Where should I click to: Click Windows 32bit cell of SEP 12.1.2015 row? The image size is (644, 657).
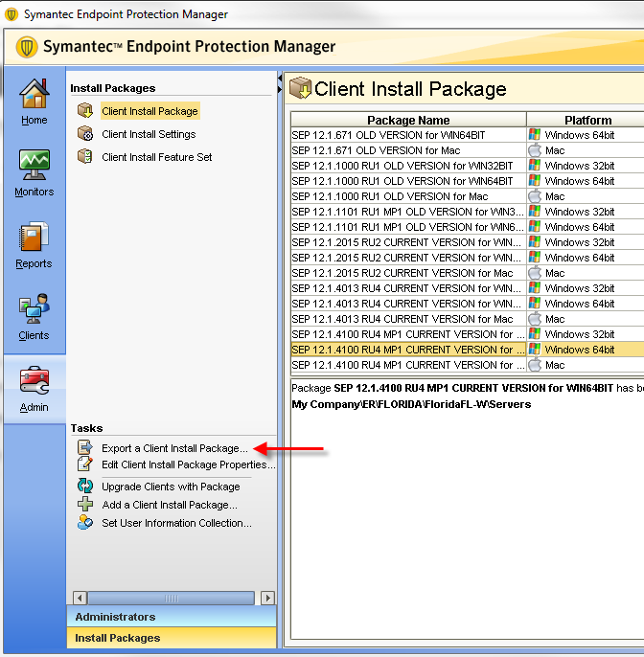pyautogui.click(x=586, y=242)
